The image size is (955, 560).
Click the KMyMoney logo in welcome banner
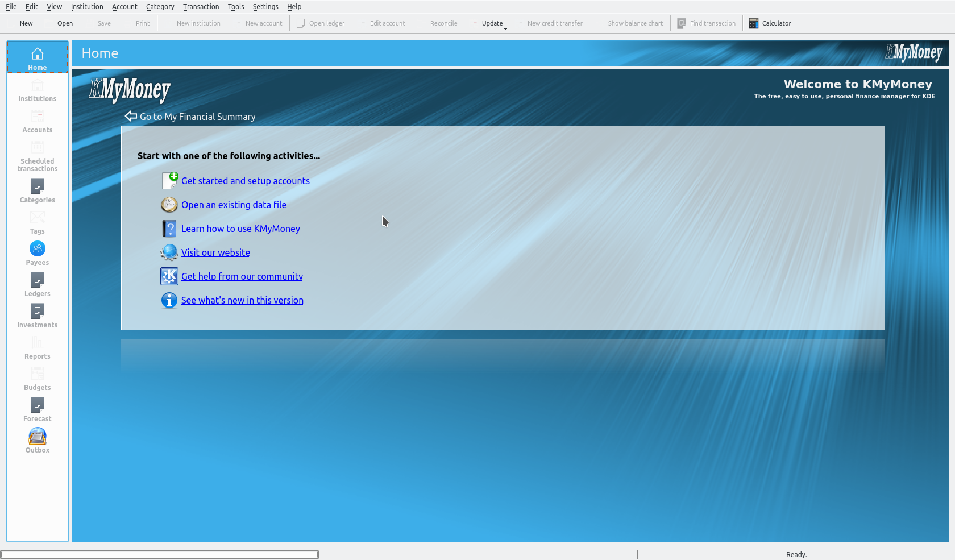[130, 90]
